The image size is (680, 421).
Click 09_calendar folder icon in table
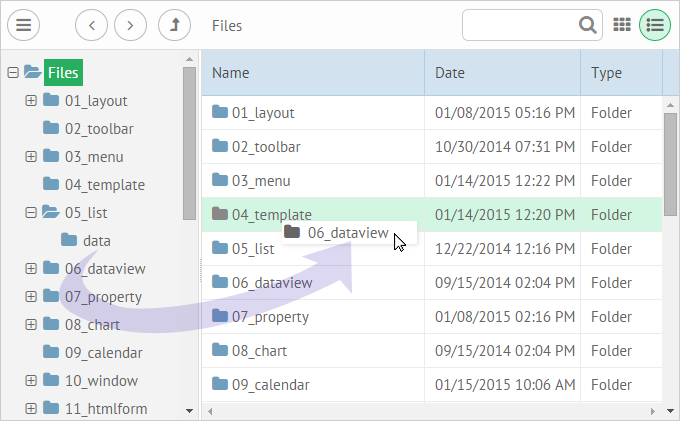coord(220,384)
